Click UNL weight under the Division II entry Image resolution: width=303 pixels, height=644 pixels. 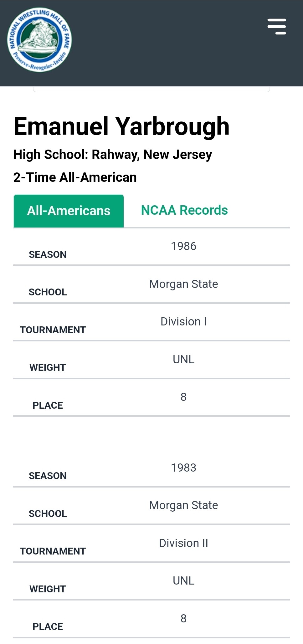click(183, 581)
